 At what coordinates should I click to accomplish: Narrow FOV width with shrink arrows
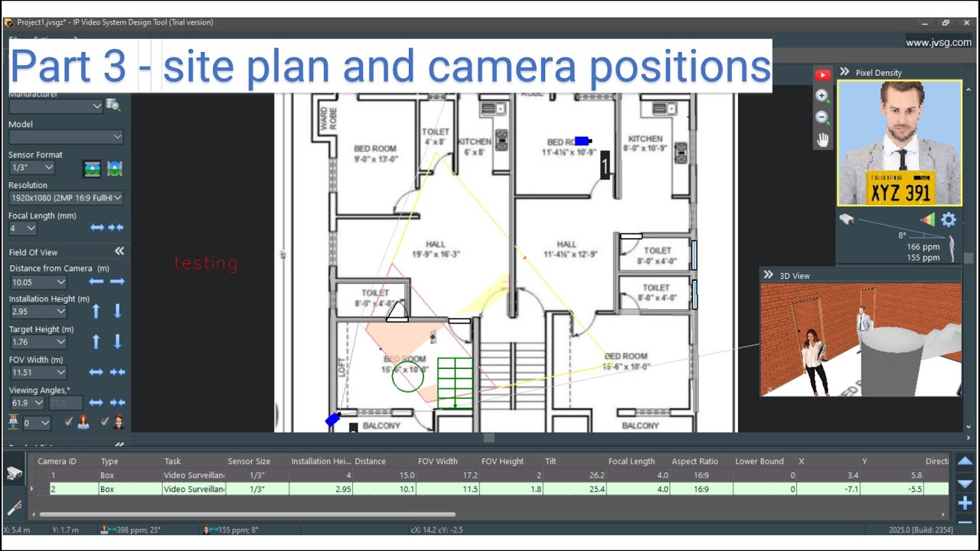pyautogui.click(x=117, y=372)
